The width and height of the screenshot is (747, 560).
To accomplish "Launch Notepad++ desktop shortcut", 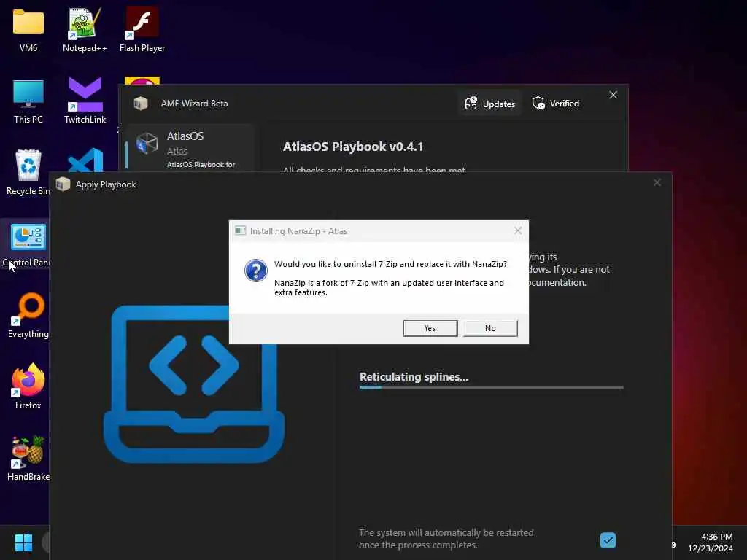I will [x=85, y=29].
